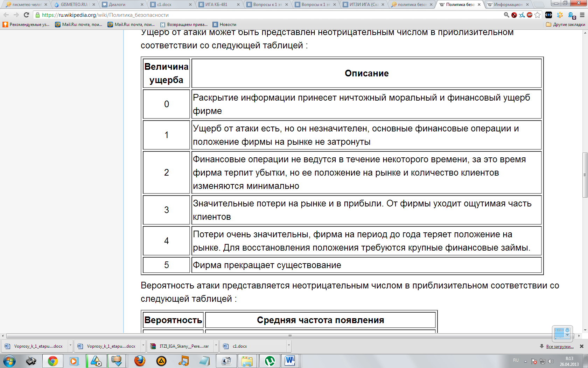
Task: Click the Средняя частота появления header
Action: 320,320
